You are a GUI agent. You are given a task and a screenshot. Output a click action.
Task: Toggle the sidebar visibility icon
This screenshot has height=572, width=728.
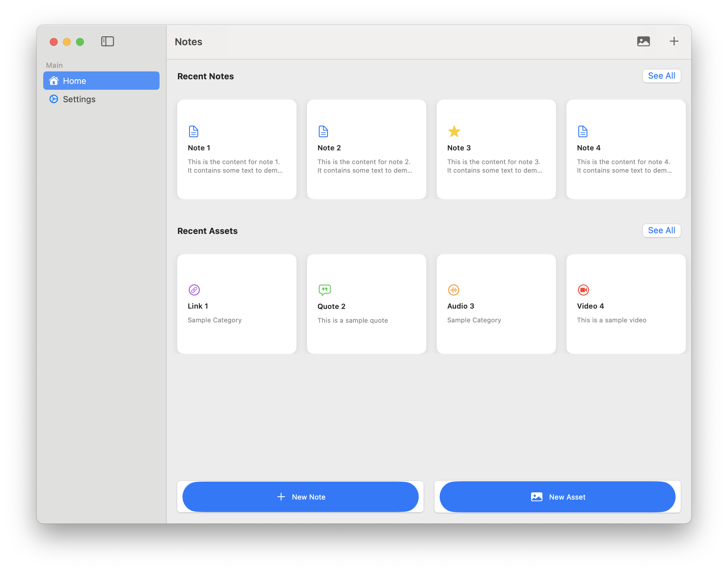coord(107,42)
